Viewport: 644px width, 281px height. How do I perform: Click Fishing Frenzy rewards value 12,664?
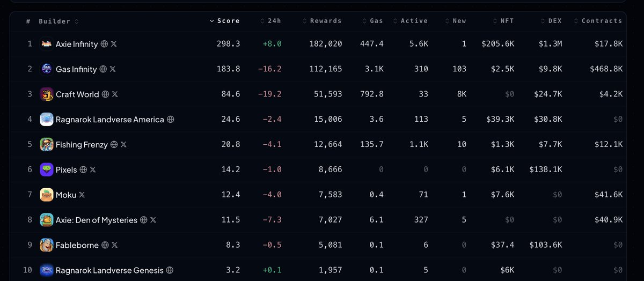click(328, 144)
